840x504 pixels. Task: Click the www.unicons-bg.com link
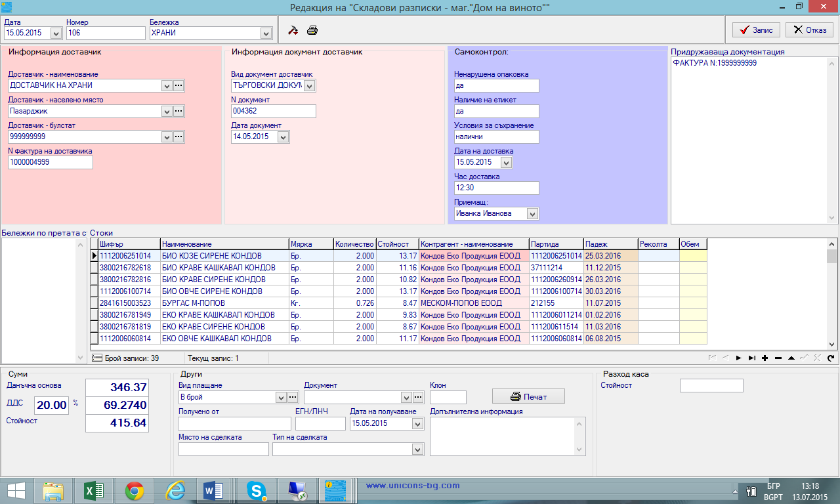(x=413, y=486)
